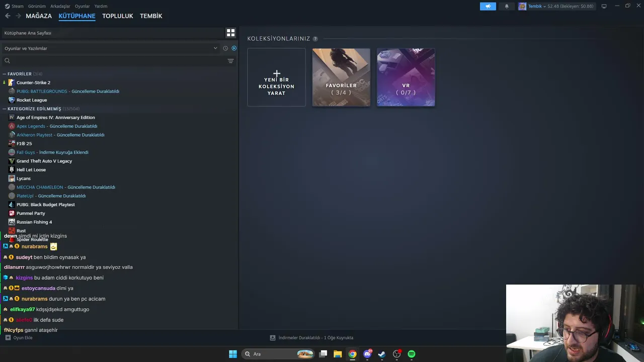Click the Tembik profile avatar
Viewport: 644px width, 362px height.
[522, 6]
